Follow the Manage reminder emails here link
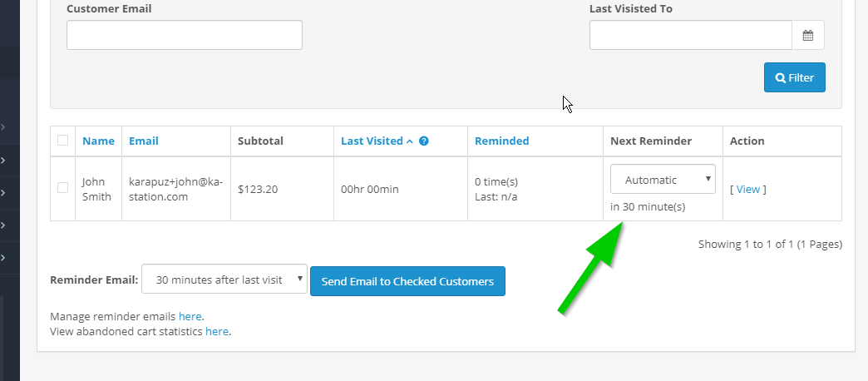 190,316
